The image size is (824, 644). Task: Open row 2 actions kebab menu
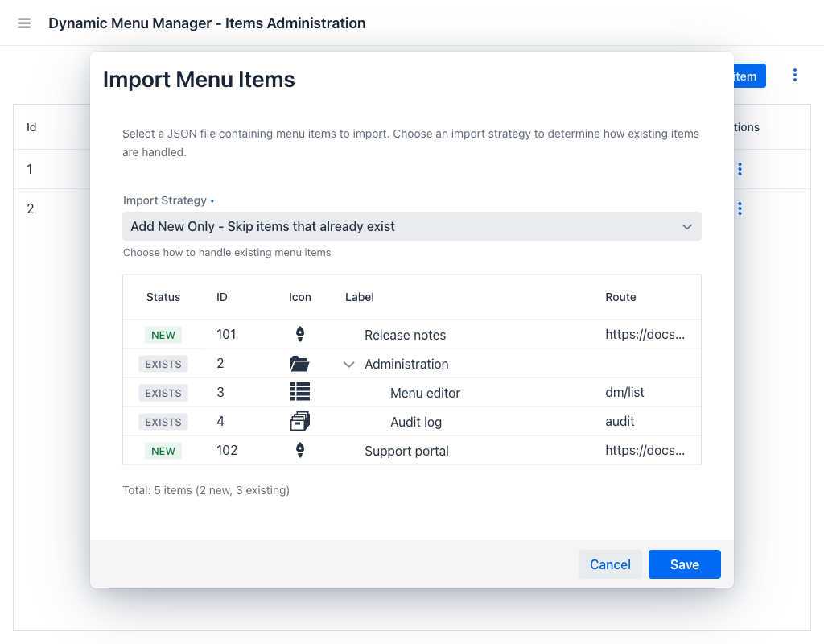pyautogui.click(x=740, y=208)
